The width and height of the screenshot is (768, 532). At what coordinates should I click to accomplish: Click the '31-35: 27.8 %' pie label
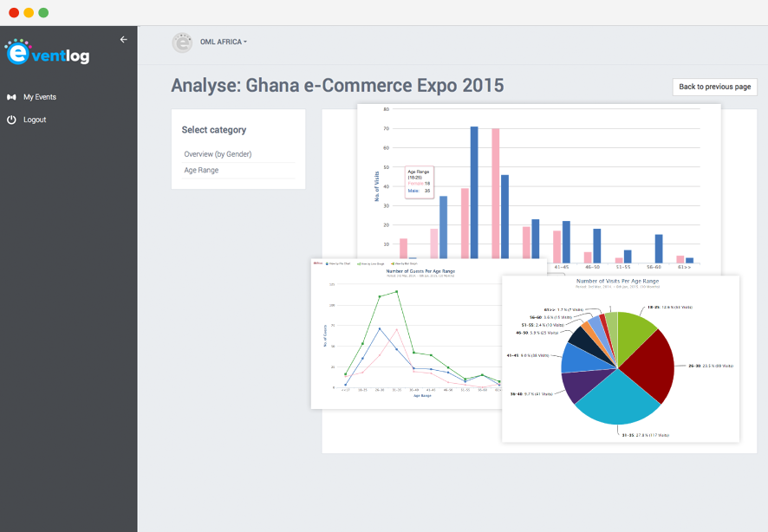(x=646, y=435)
